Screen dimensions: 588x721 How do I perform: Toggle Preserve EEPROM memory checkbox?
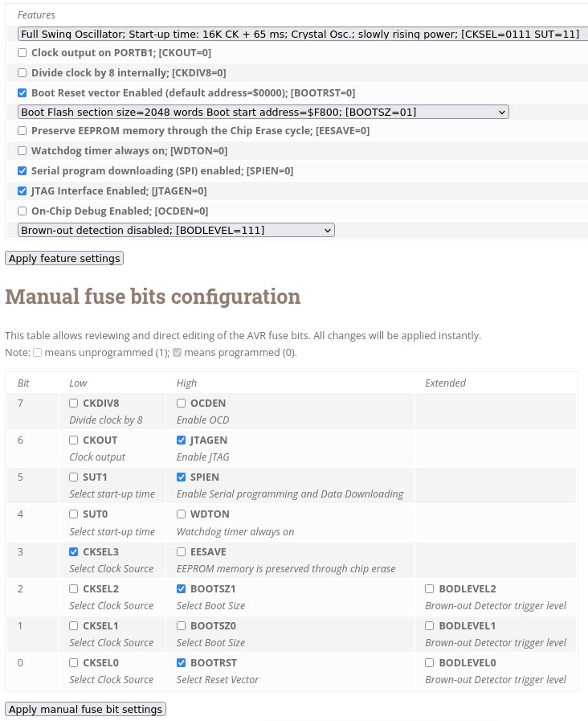click(x=22, y=131)
